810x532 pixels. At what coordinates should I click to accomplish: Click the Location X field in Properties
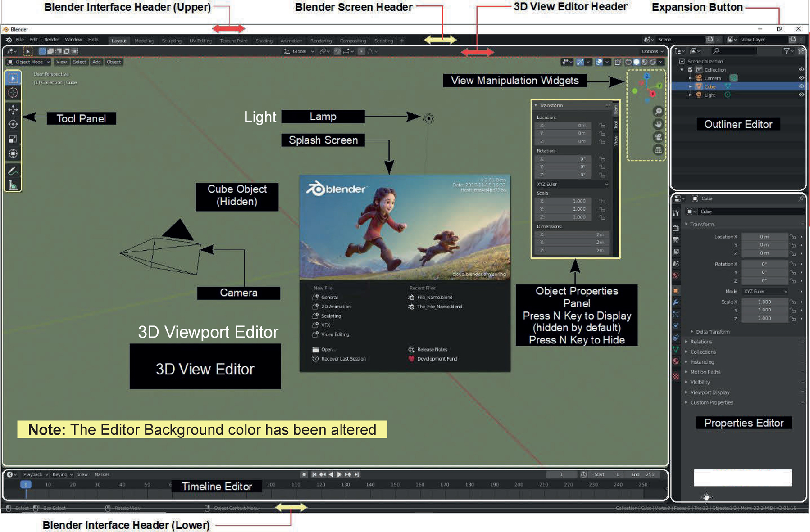(x=764, y=237)
